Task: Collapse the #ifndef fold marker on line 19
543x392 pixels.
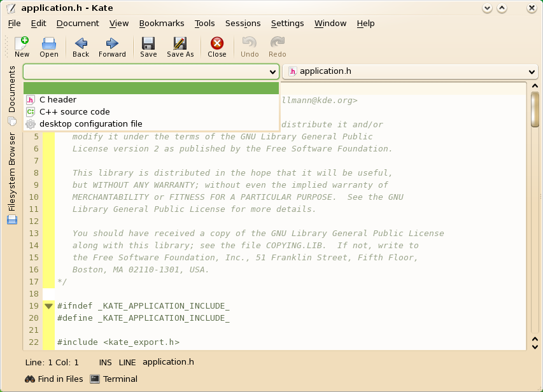Action: pyautogui.click(x=48, y=306)
